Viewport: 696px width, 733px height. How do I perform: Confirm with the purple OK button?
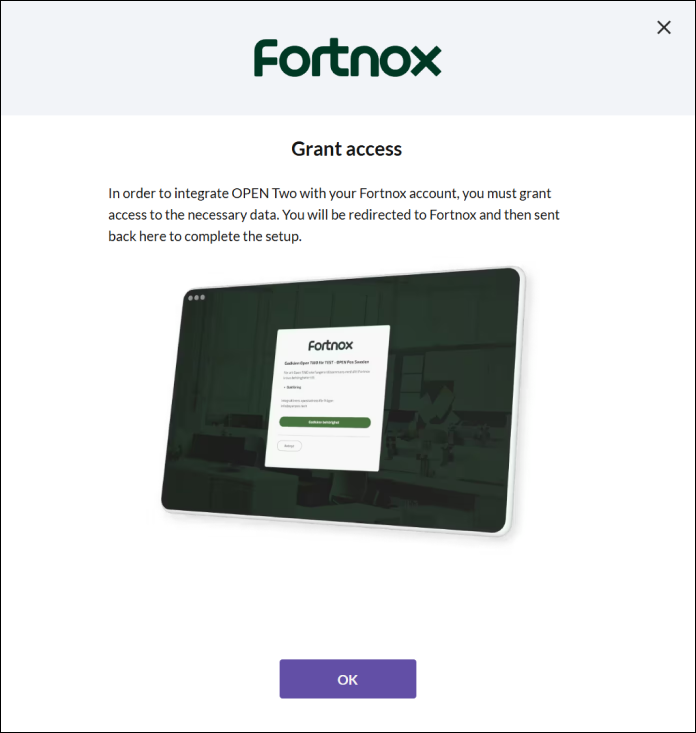pos(348,679)
